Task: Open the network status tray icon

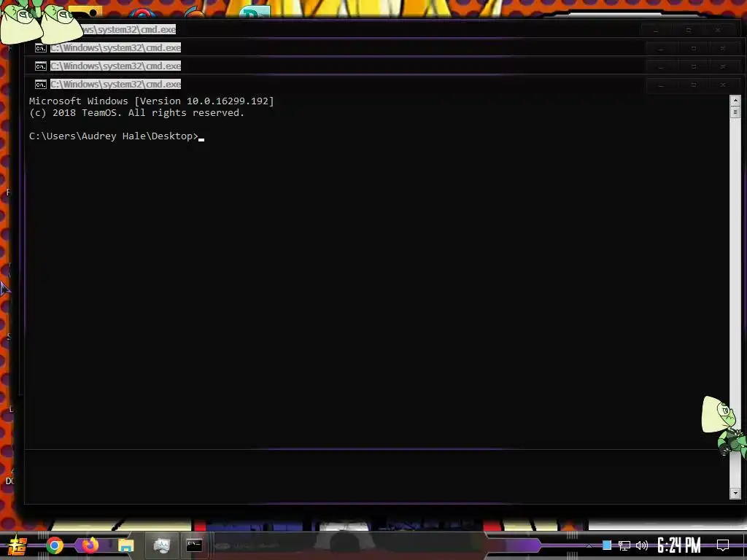Action: (x=624, y=545)
